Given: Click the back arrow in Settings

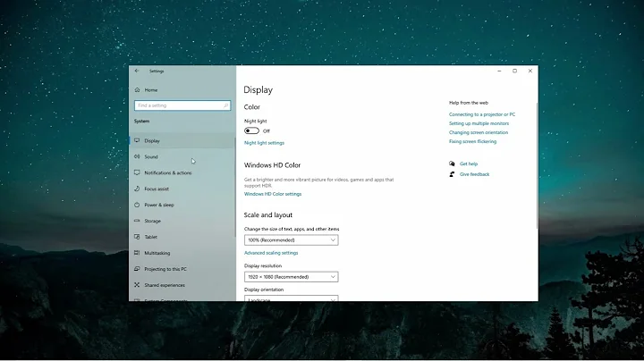Looking at the screenshot, I should [137, 71].
